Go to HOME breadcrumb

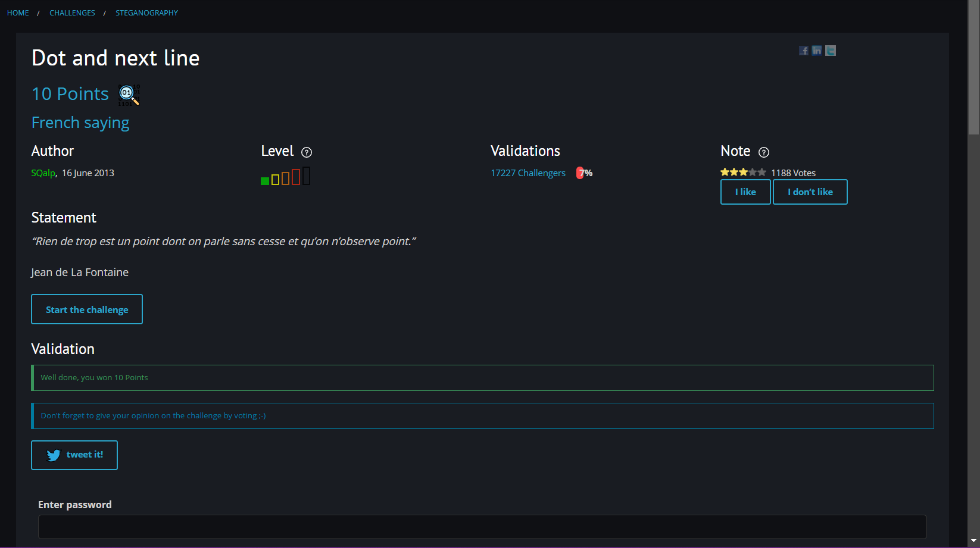18,12
